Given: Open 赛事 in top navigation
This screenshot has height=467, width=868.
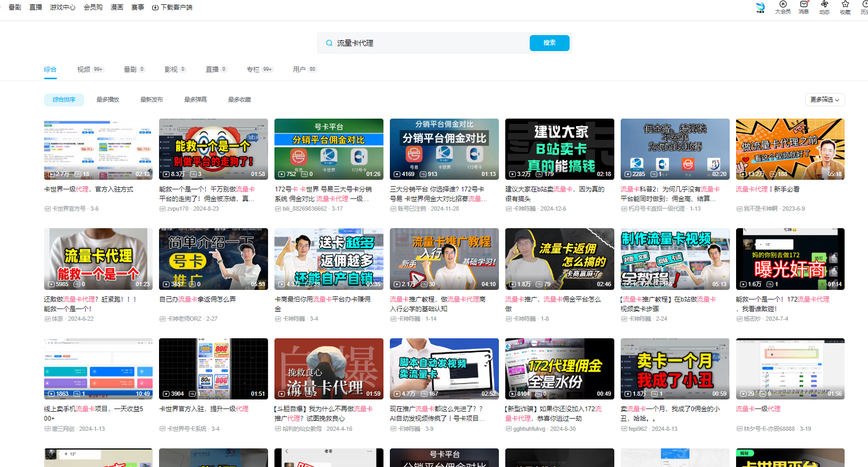Looking at the screenshot, I should click(x=138, y=7).
